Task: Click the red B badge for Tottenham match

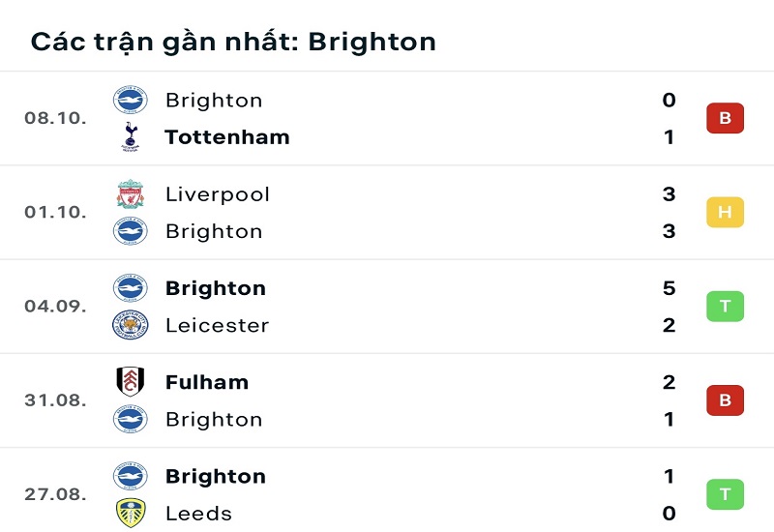Action: point(725,118)
